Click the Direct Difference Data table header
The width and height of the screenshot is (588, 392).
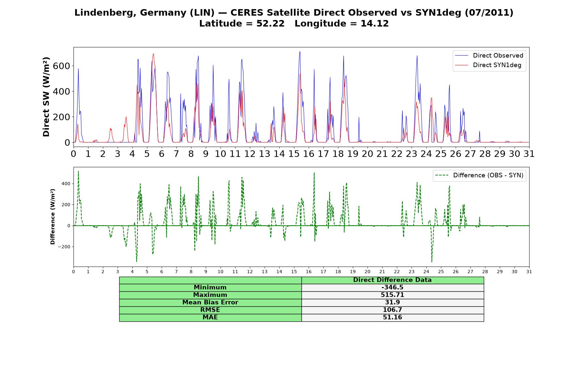392,280
